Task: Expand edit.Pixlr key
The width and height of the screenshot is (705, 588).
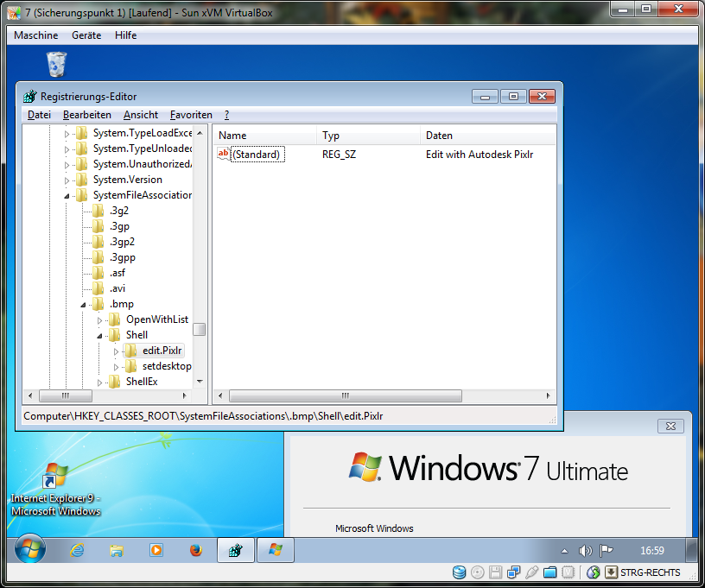Action: pos(116,351)
